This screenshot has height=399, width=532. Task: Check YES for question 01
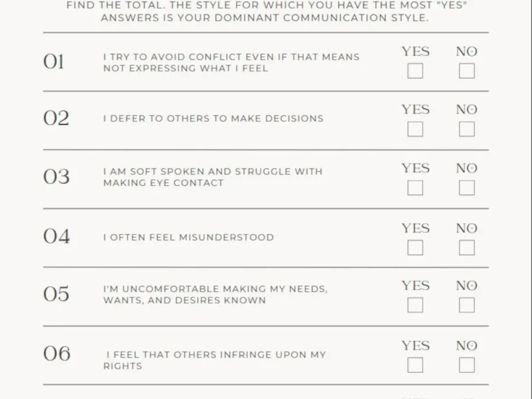(x=415, y=71)
